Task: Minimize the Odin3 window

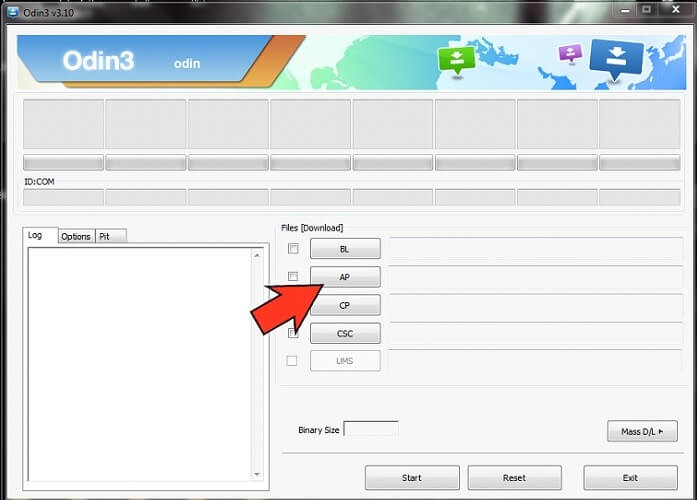Action: pos(625,10)
